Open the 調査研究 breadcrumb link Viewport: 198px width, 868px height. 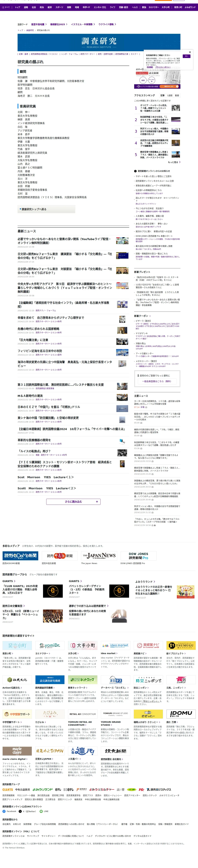[x=30, y=30]
